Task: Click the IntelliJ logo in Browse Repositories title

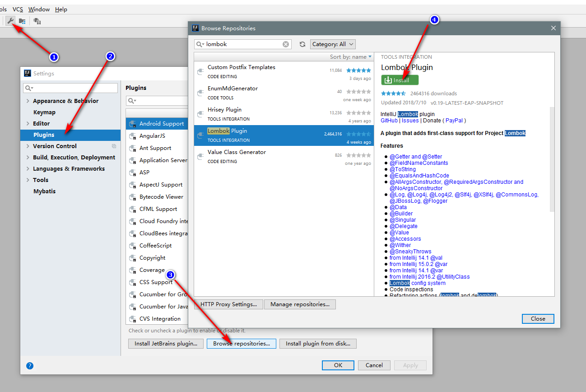Action: [x=195, y=28]
